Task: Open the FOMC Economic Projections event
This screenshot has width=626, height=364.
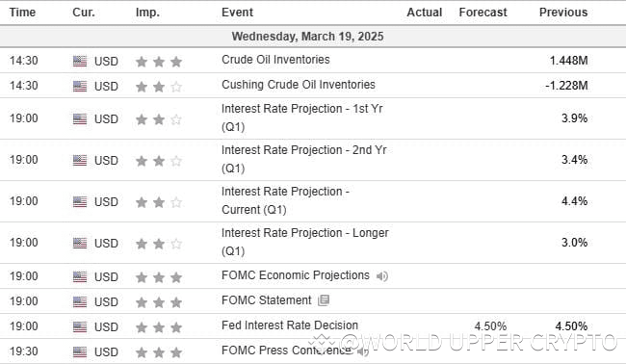Action: [296, 275]
